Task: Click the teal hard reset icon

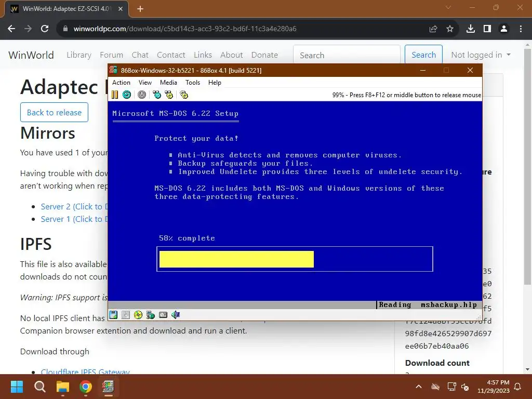Action: pyautogui.click(x=127, y=95)
